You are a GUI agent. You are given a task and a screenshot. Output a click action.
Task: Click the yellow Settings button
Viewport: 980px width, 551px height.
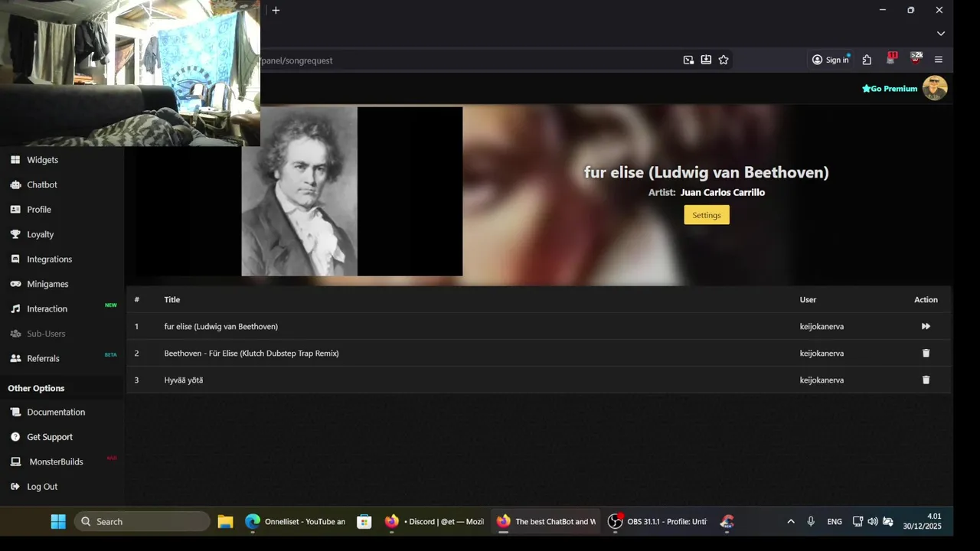pyautogui.click(x=707, y=215)
